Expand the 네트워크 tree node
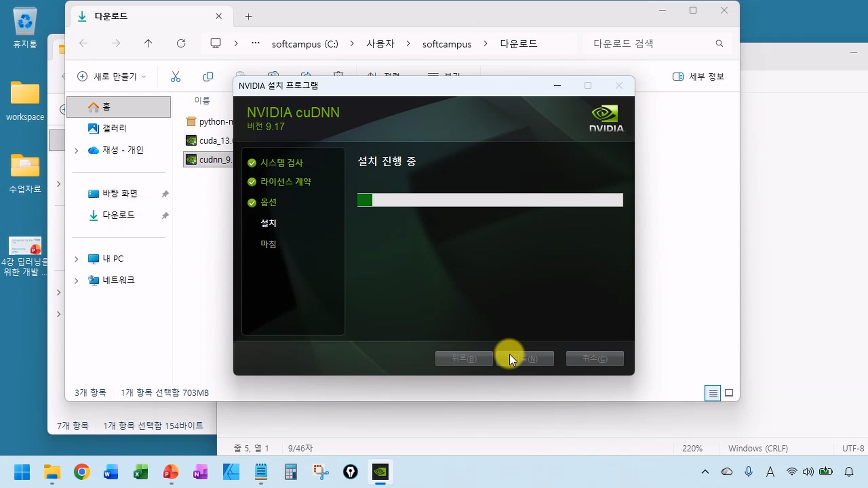 coord(76,281)
